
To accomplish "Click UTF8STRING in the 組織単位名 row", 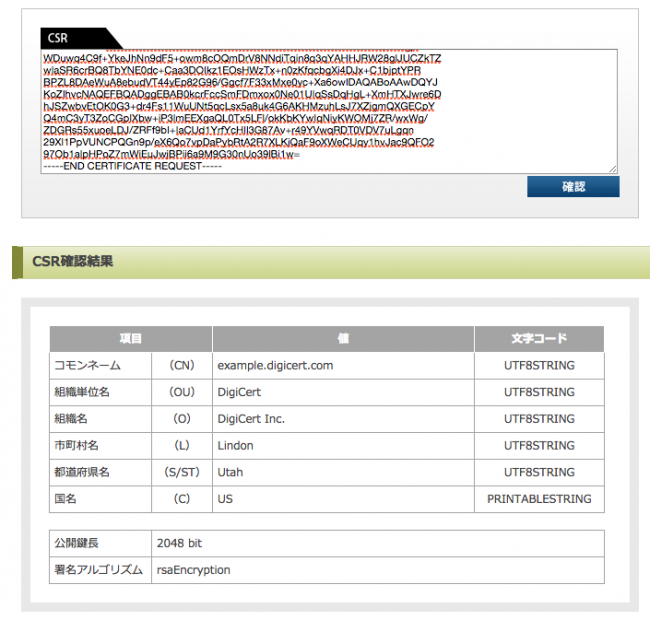I will [539, 392].
